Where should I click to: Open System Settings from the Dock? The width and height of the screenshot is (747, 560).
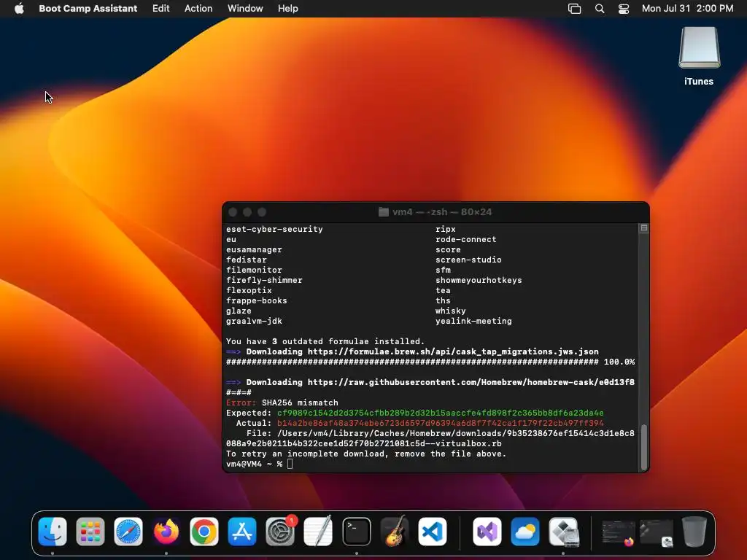pos(280,532)
